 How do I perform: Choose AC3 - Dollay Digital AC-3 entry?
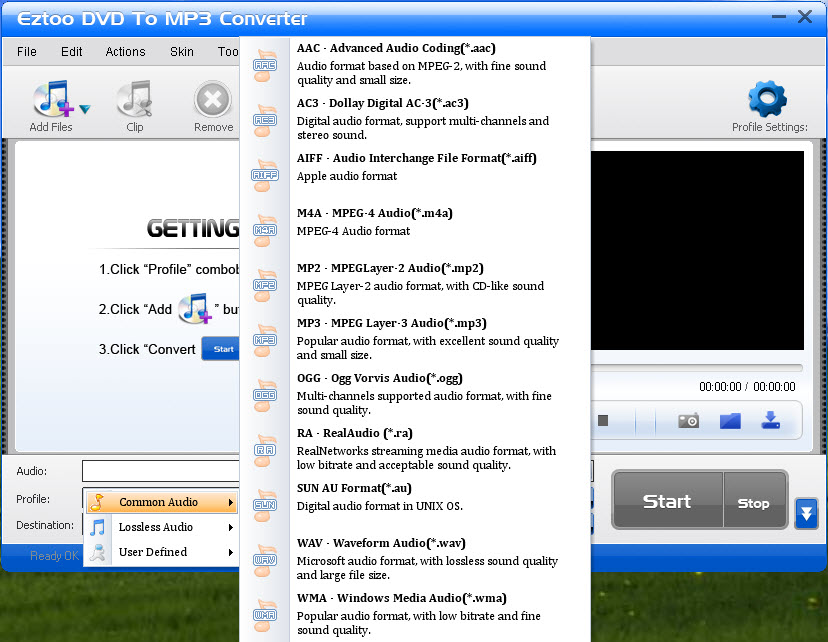tap(415, 119)
